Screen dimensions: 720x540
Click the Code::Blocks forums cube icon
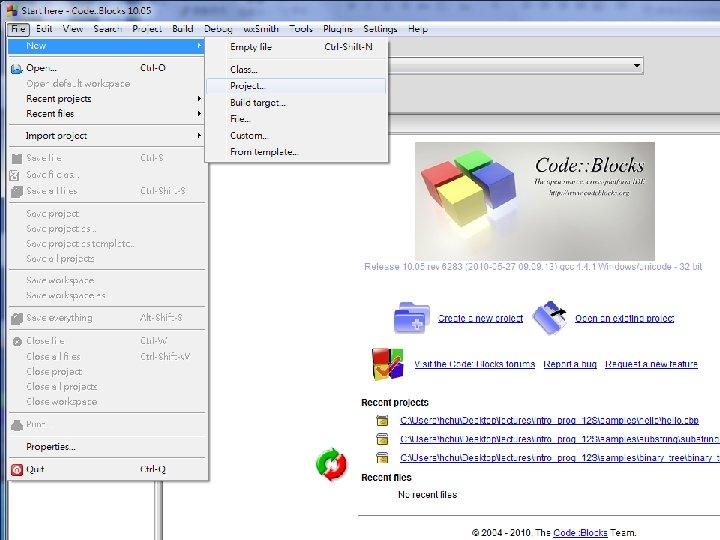388,364
